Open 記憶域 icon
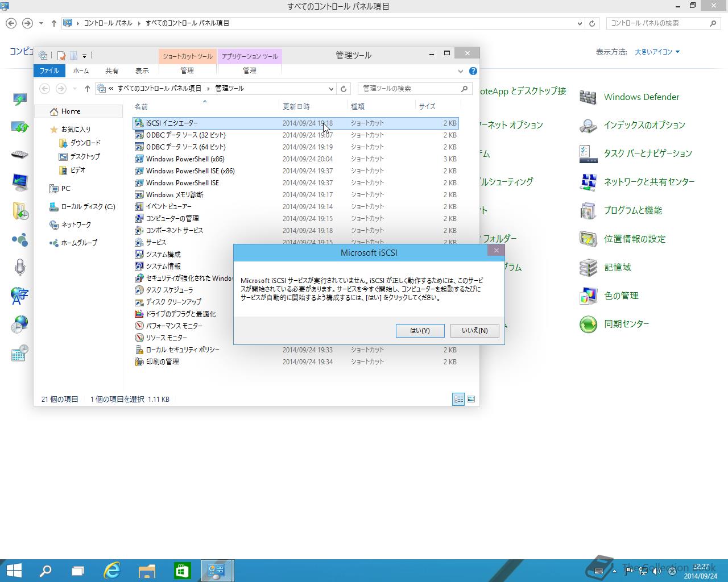728x582 pixels. [x=588, y=268]
